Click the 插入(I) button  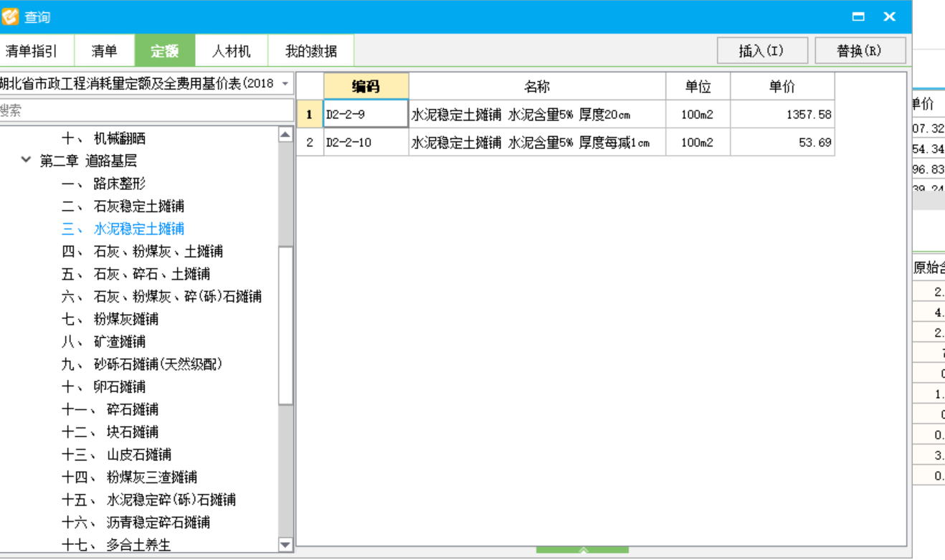click(761, 51)
